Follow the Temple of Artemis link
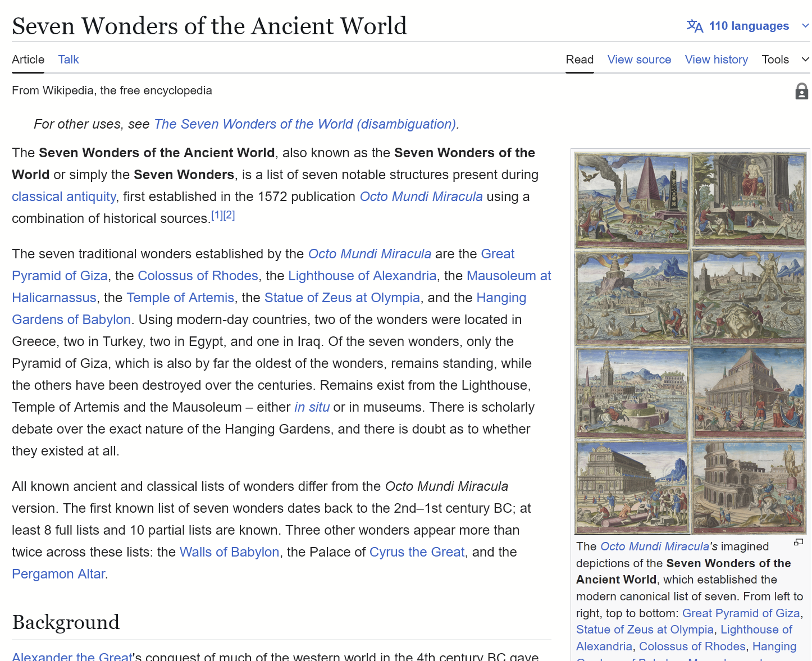Viewport: 812px width, 661px height. coord(180,298)
